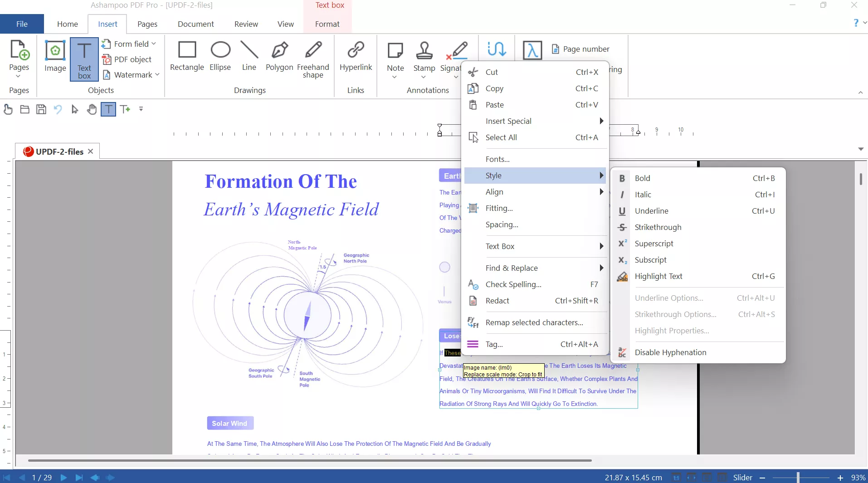Activate the Hand pan tool
This screenshot has width=868, height=483.
click(x=92, y=109)
